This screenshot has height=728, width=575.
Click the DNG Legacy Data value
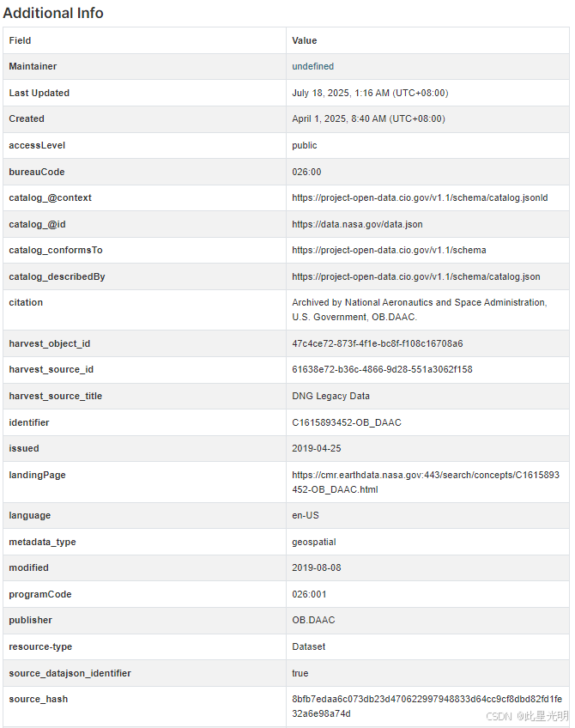point(330,396)
